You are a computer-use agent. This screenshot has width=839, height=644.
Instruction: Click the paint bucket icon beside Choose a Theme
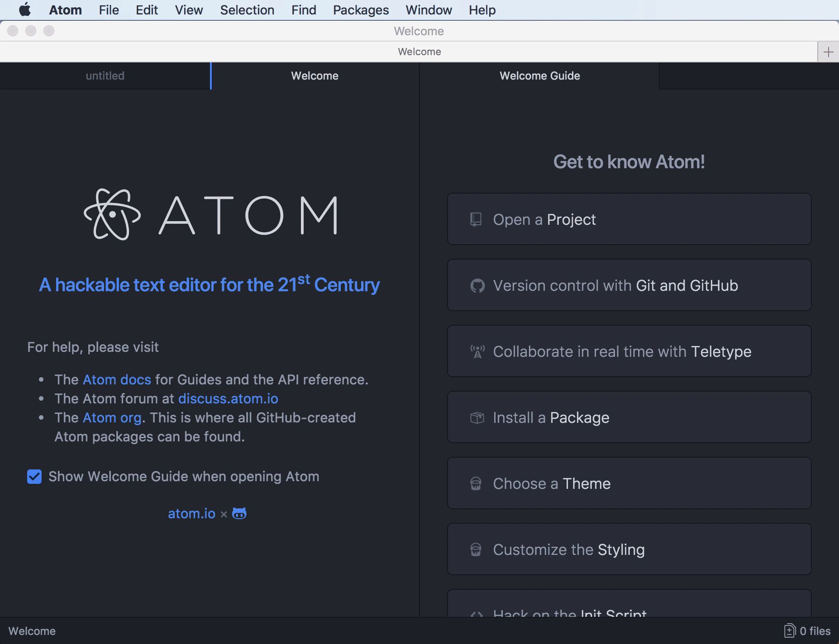pyautogui.click(x=476, y=483)
